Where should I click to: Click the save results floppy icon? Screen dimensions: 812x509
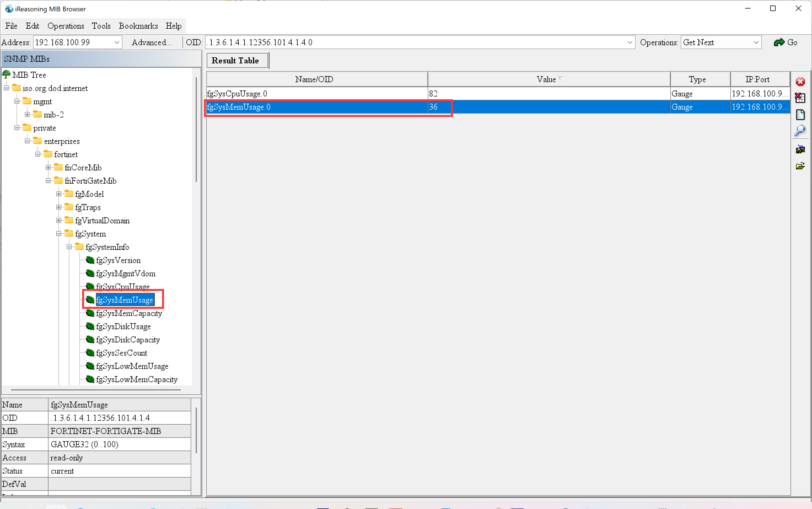click(800, 149)
